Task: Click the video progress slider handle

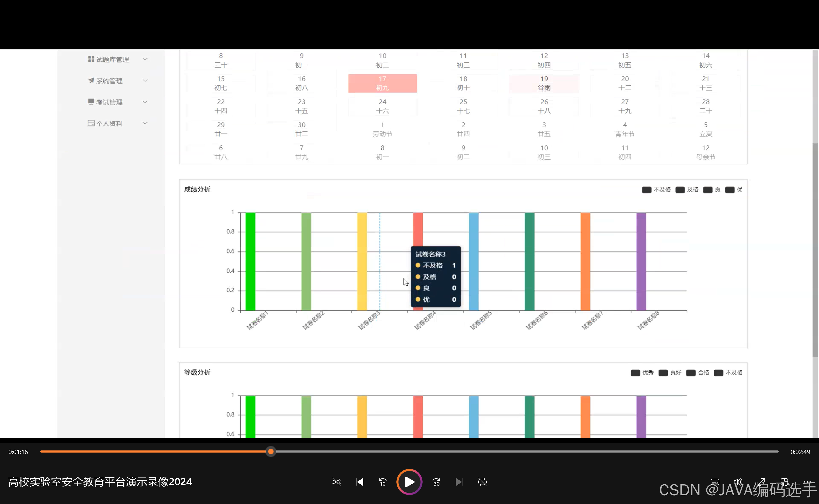Action: click(271, 452)
